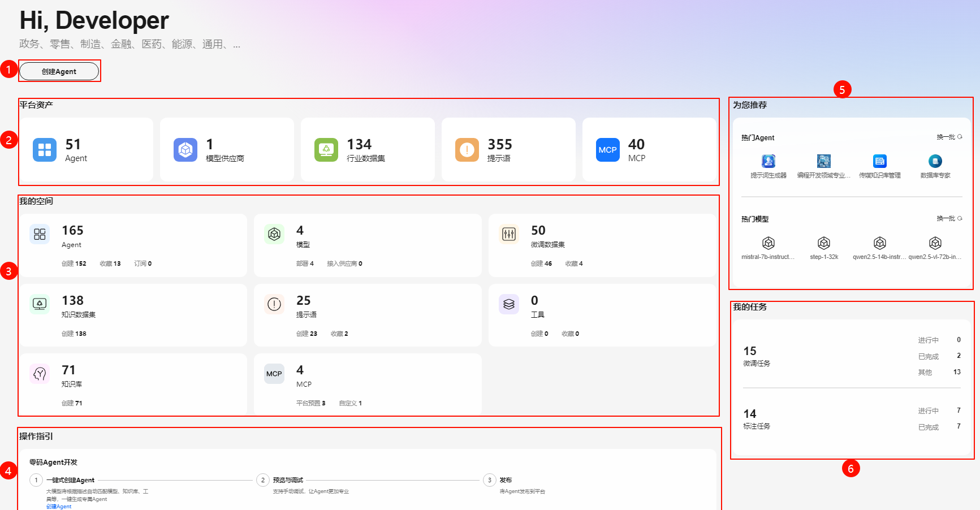Select the 提示词生成器 agent icon
This screenshot has width=980, height=510.
click(x=769, y=162)
